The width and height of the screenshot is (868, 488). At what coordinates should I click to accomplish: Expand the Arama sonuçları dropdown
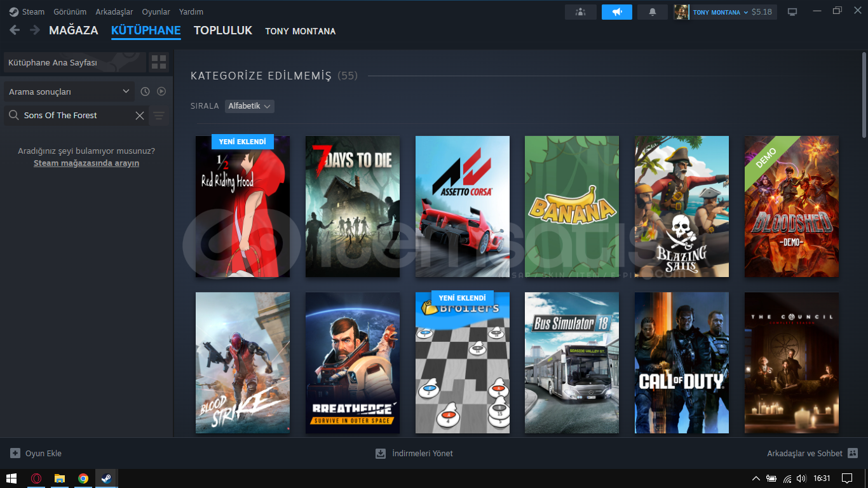[69, 91]
